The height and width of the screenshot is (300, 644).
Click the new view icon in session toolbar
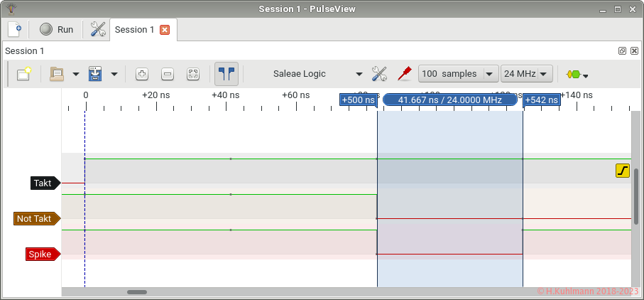click(x=23, y=74)
